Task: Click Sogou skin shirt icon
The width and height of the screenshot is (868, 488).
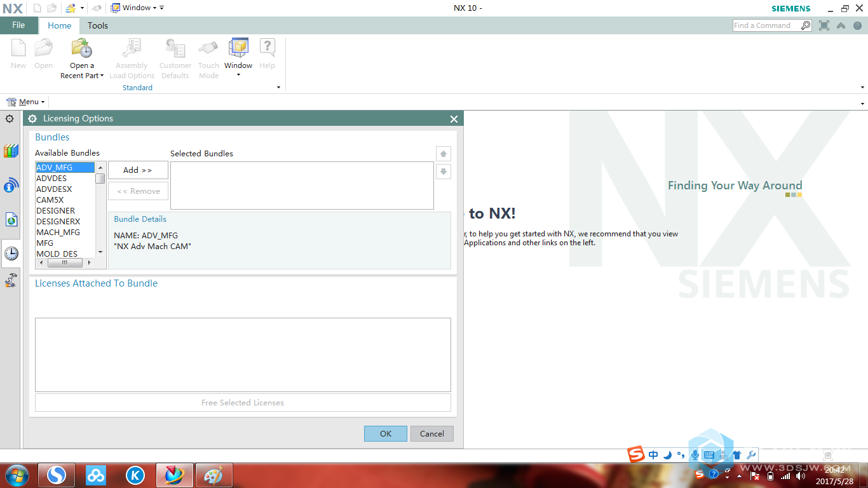Action: 737,455
